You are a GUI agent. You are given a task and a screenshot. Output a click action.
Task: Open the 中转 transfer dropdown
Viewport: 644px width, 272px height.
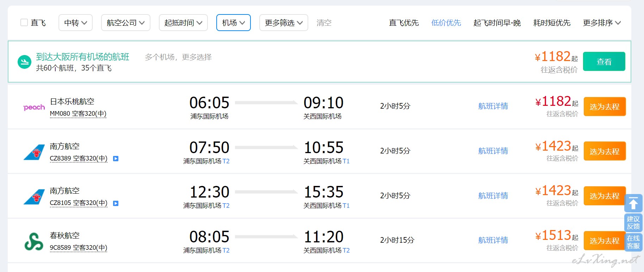[75, 23]
